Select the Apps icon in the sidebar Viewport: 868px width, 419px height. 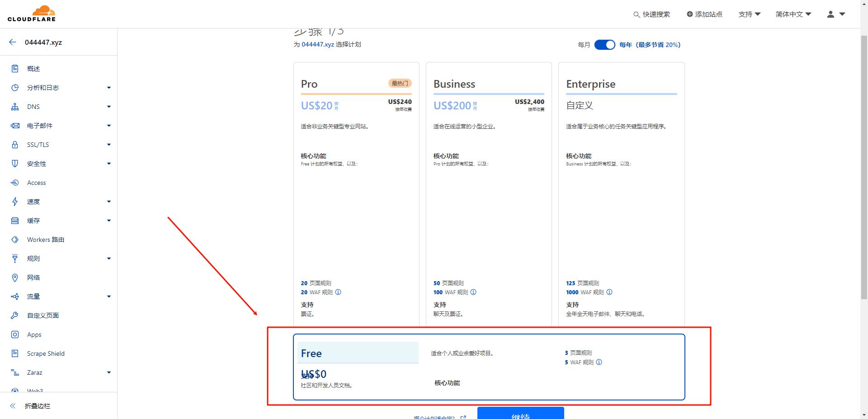15,334
